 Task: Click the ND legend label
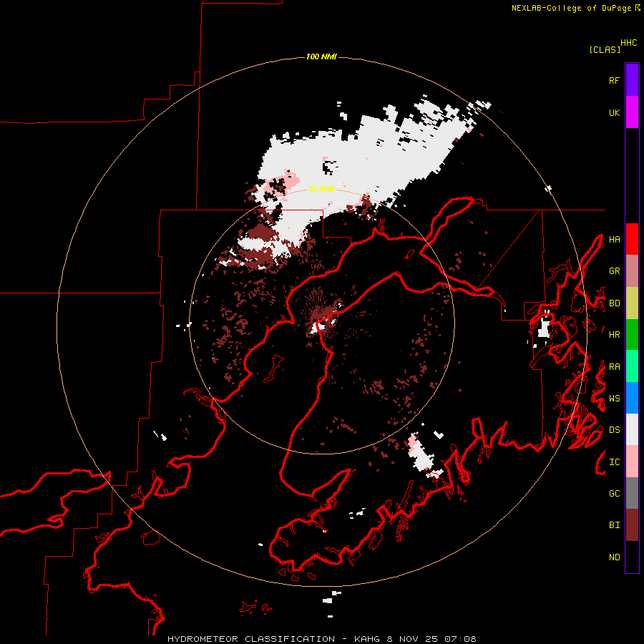coord(614,557)
